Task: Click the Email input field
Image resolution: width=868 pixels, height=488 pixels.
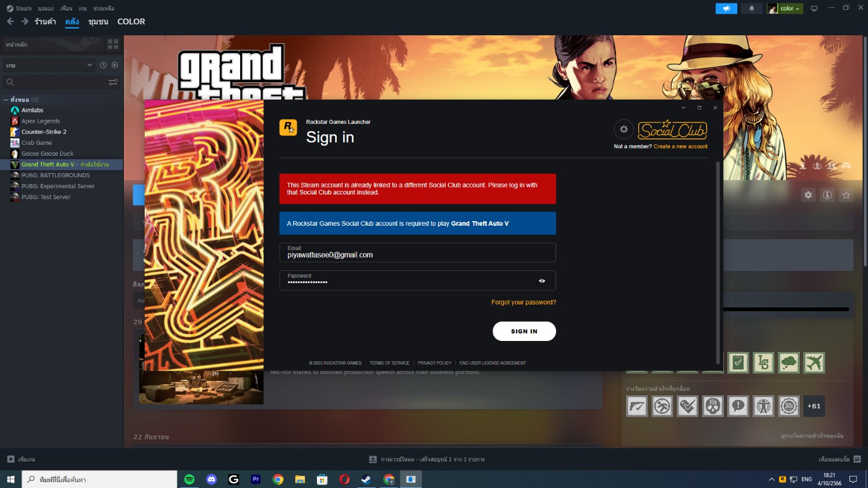Action: [417, 252]
